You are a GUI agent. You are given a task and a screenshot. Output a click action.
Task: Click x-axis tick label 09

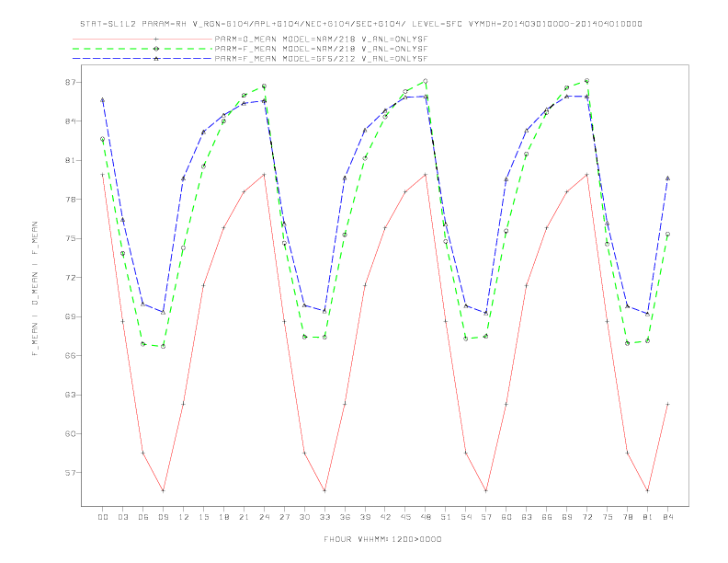(x=163, y=517)
